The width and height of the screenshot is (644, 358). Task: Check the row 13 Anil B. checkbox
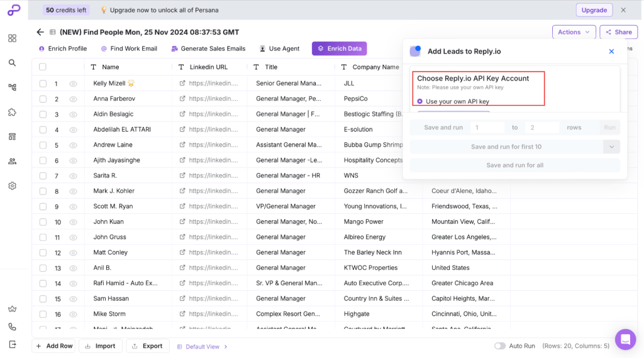point(43,268)
